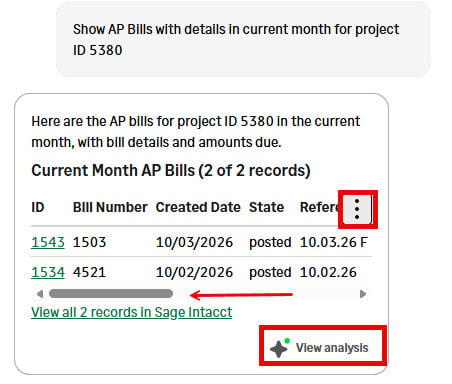Open View all 2 records in Sage Intacct
The height and width of the screenshot is (384, 452).
[x=131, y=312]
